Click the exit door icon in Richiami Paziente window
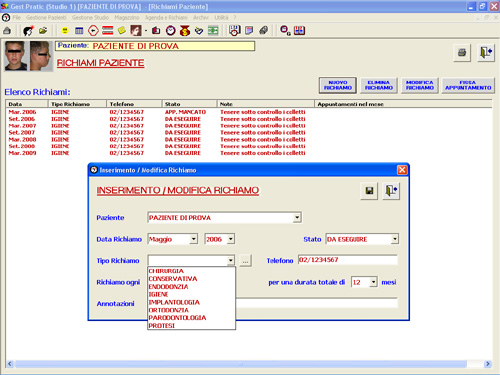 [x=486, y=53]
